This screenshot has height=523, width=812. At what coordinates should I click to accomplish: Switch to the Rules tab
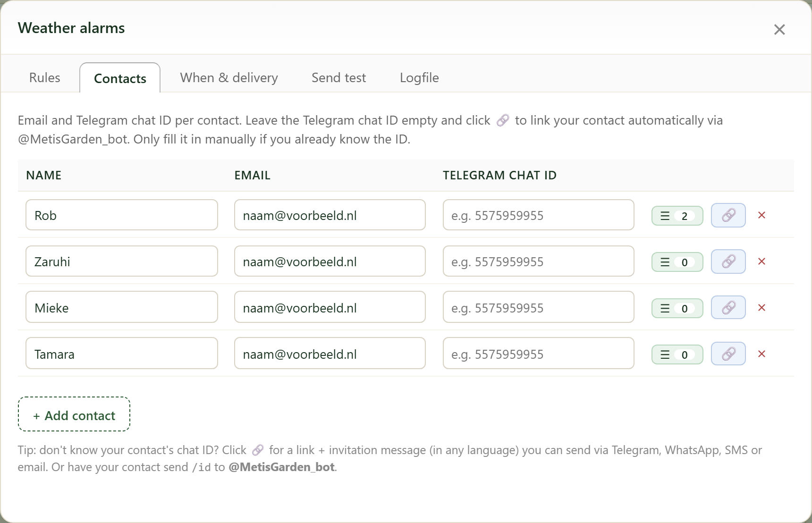point(45,77)
